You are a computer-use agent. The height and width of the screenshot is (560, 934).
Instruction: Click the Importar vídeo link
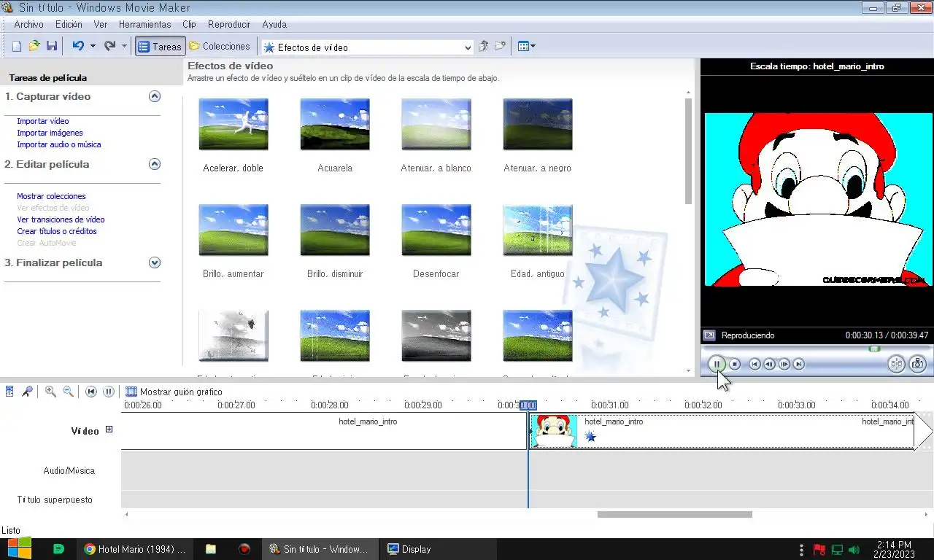(43, 121)
